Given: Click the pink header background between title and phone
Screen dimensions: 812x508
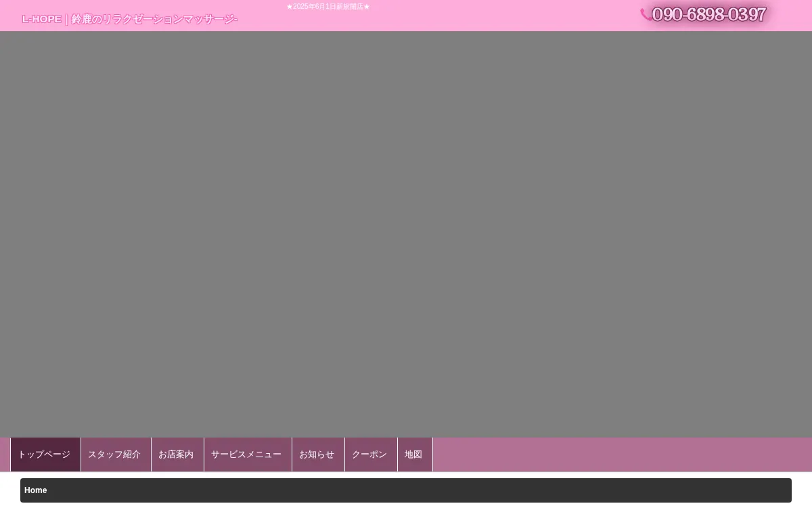Looking at the screenshot, I should point(440,20).
